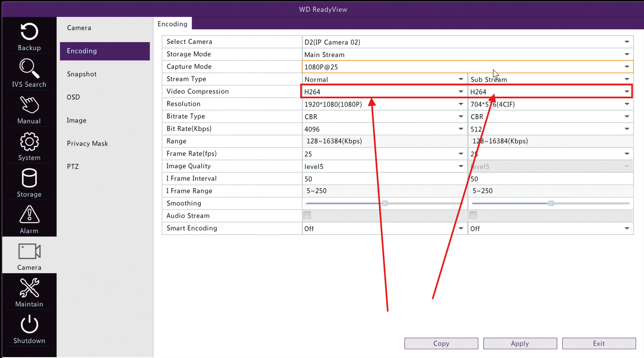Open Maintain tools icon
This screenshot has height=358, width=644.
29,288
